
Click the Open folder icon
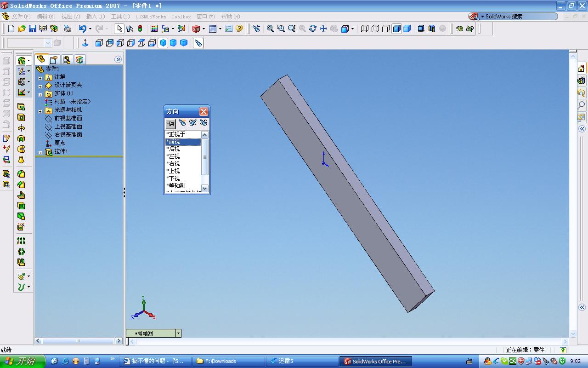[x=22, y=29]
